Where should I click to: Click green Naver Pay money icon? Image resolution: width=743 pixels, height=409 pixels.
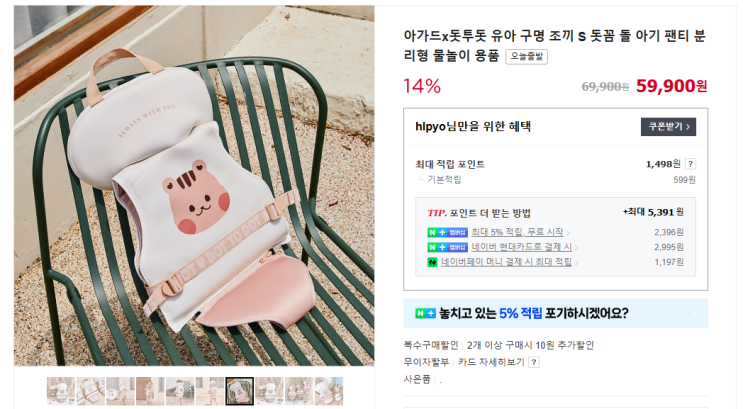coord(432,262)
